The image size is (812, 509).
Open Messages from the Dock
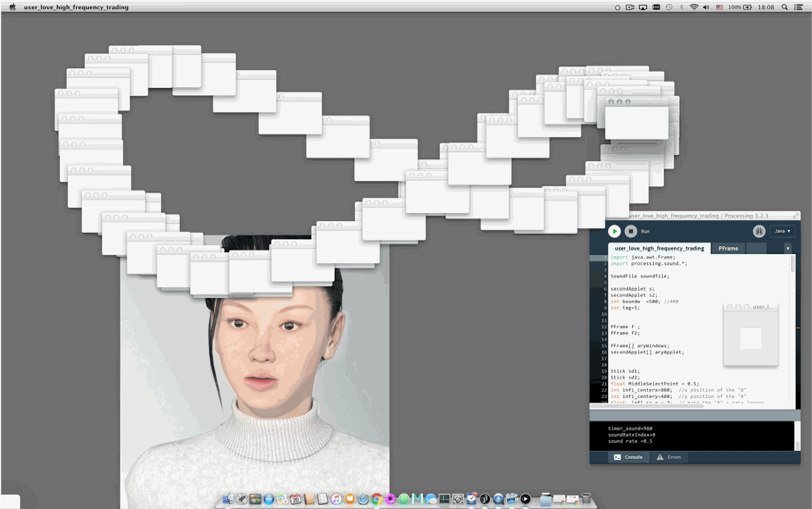[x=431, y=498]
